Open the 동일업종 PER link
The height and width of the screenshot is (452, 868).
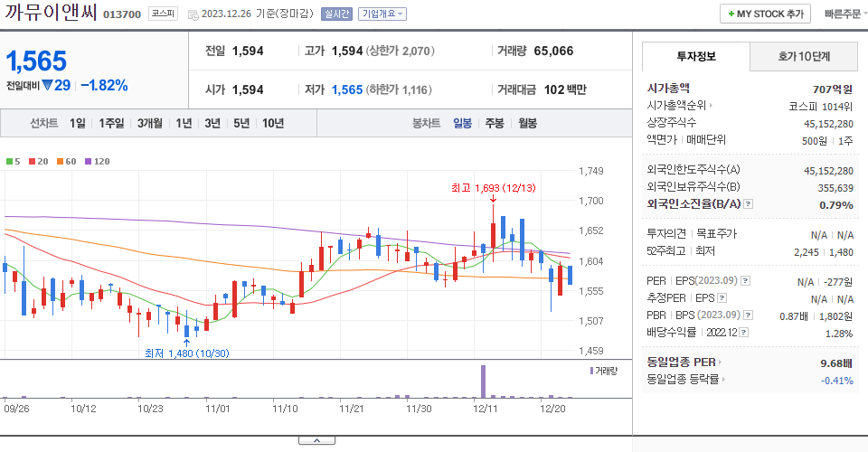[684, 363]
